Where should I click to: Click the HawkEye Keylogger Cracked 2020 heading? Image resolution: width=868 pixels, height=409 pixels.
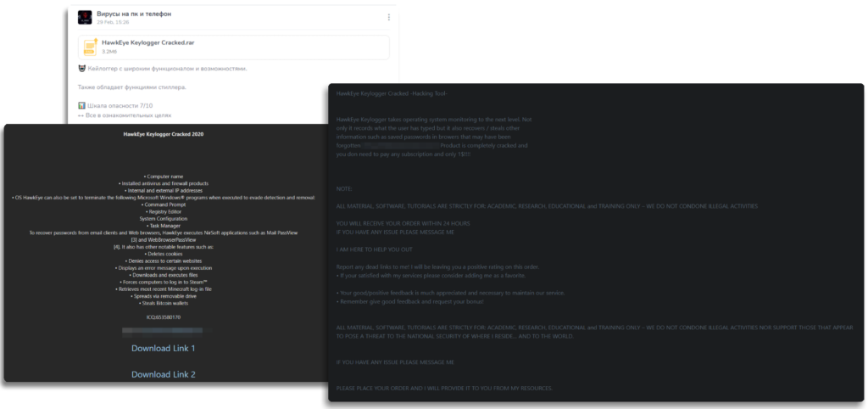coord(164,134)
